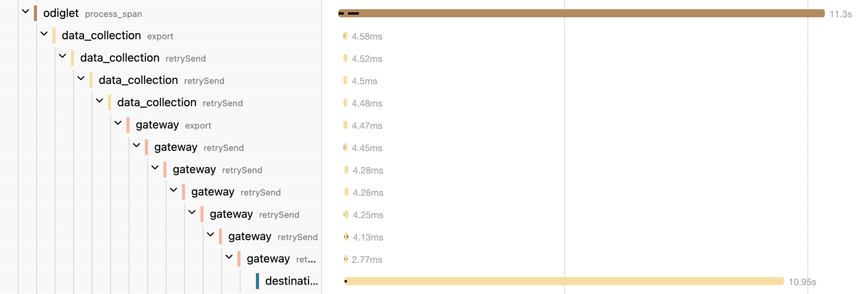The width and height of the screenshot is (868, 294).
Task: Collapse the third data_collection retrySend span
Action: pos(99,101)
